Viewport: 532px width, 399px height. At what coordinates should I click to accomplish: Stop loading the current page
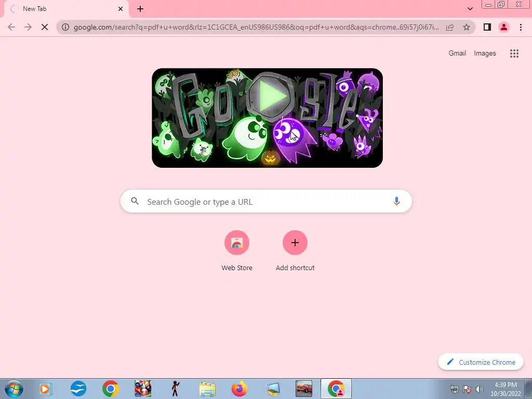pos(45,27)
